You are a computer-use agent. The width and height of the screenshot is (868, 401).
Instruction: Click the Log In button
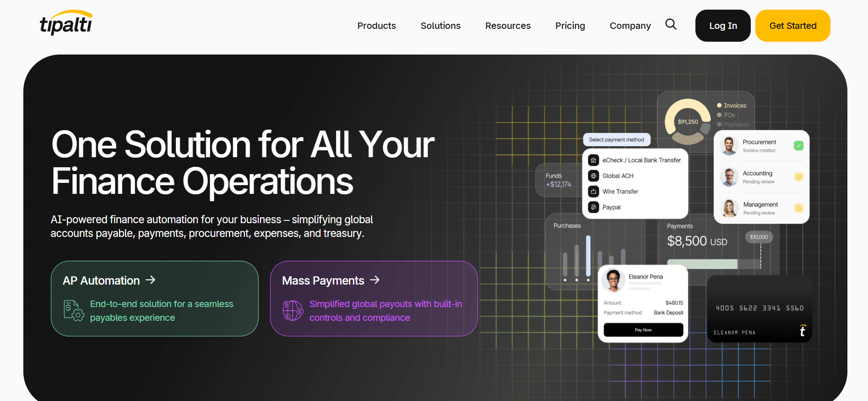coord(723,26)
